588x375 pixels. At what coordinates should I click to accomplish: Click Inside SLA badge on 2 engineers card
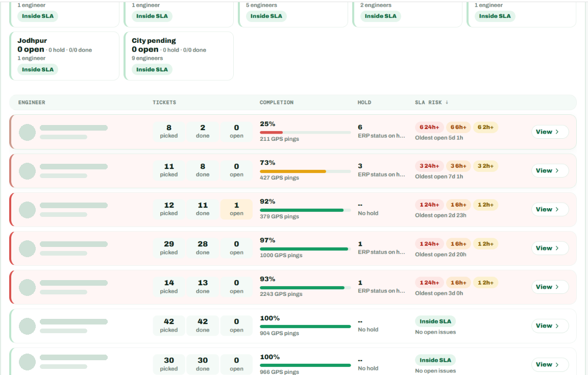[x=381, y=16]
